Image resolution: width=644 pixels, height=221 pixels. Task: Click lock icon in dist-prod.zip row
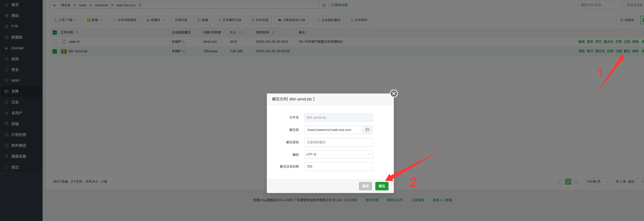click(x=184, y=51)
